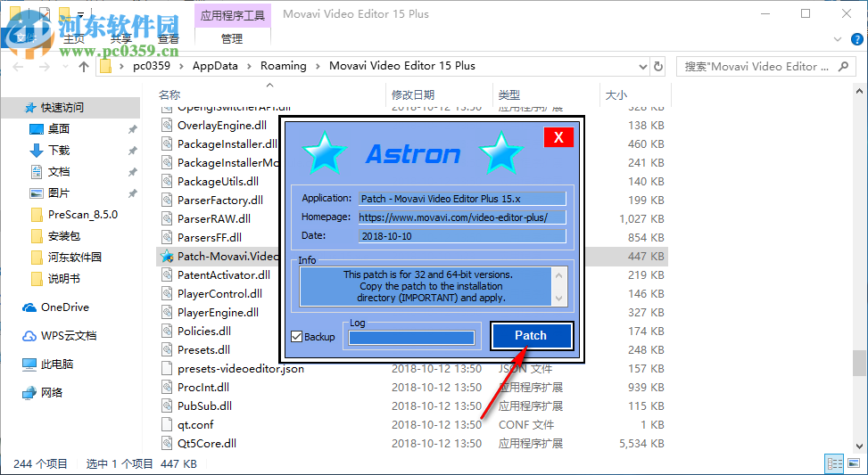The image size is (868, 475).
Task: Select WPS云文档 in navigation pane
Action: [68, 336]
